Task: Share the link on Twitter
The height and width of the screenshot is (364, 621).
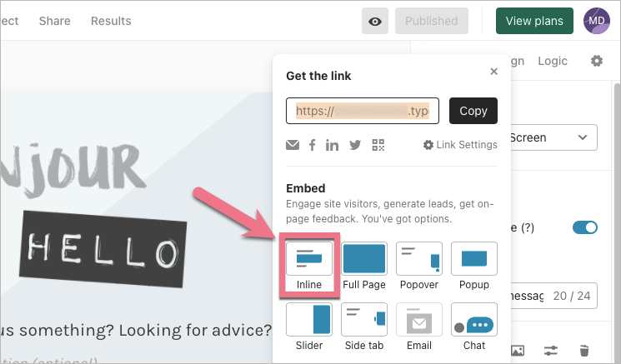Action: coord(355,145)
